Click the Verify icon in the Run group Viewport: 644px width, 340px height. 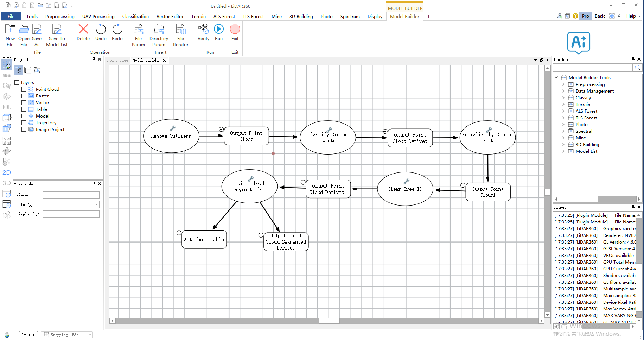tap(203, 33)
